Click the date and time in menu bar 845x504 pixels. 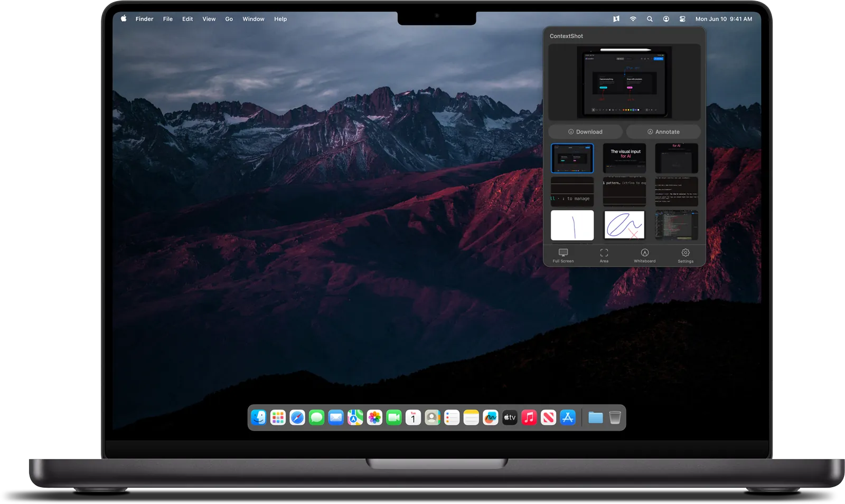(724, 19)
